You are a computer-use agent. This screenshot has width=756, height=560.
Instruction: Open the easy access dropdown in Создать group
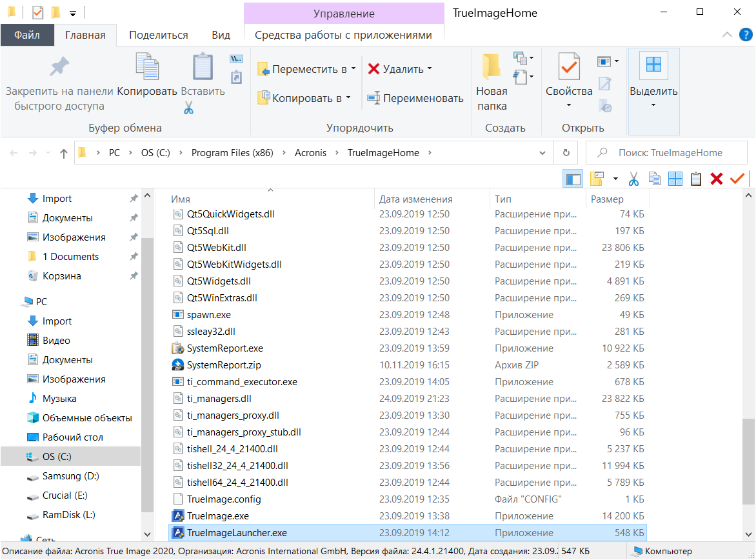click(x=523, y=77)
